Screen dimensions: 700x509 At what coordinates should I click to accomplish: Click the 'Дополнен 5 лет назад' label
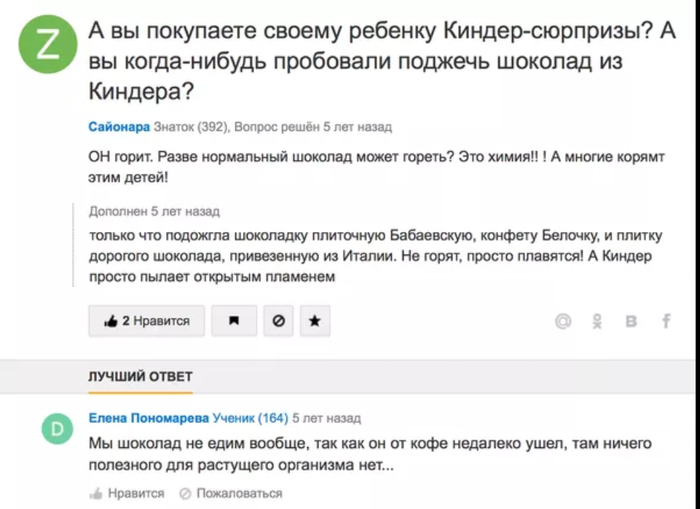click(153, 211)
